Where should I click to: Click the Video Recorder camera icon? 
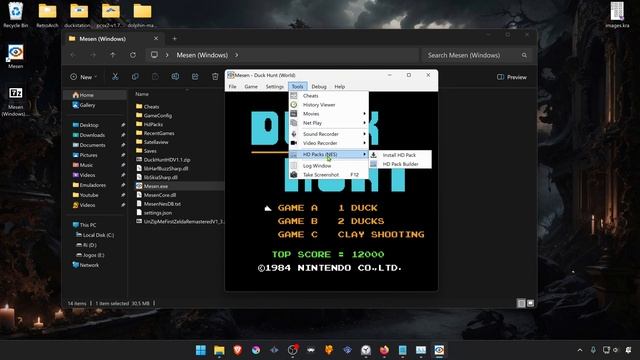293,143
